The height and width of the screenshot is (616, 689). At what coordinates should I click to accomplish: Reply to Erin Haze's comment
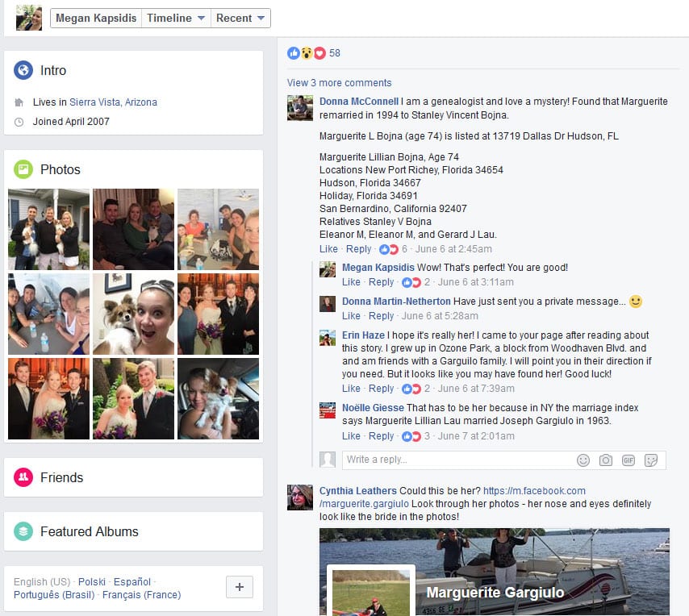coord(381,389)
